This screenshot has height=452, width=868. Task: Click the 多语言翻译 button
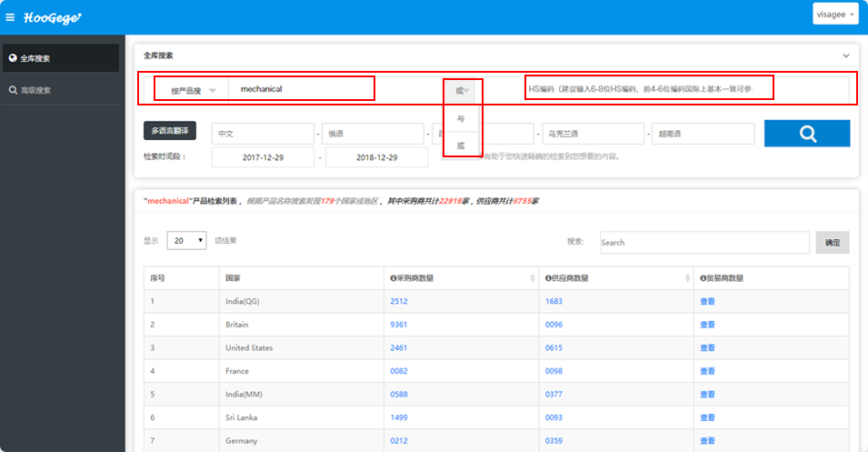170,131
